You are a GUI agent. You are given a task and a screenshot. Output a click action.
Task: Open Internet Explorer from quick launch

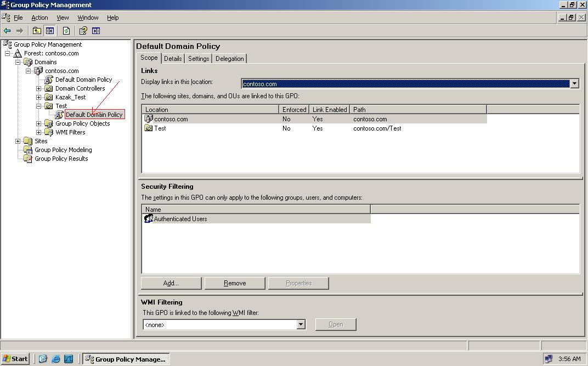(x=56, y=359)
